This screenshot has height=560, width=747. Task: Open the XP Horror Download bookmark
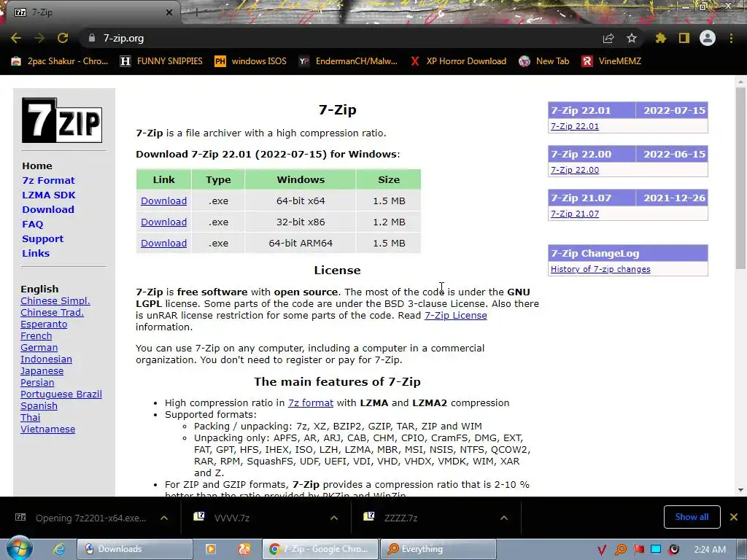click(459, 61)
